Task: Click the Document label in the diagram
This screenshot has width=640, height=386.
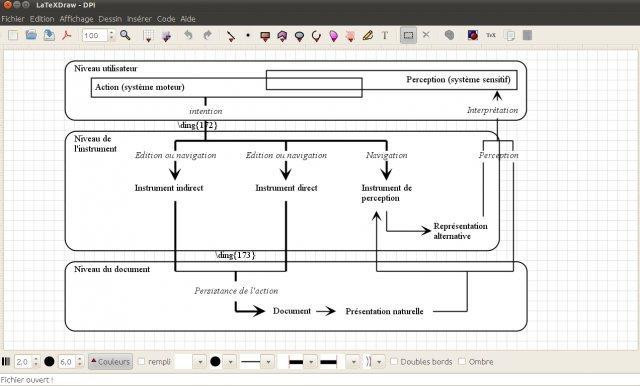Action: pyautogui.click(x=292, y=311)
